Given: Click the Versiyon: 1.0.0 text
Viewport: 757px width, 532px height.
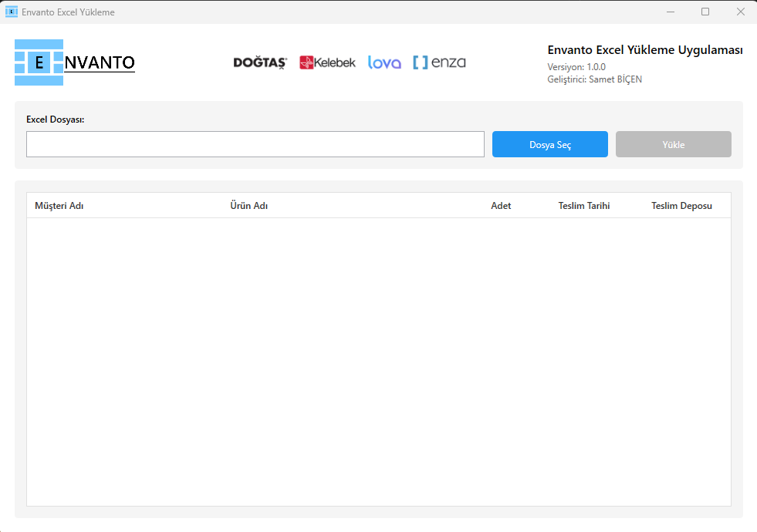Looking at the screenshot, I should pyautogui.click(x=576, y=67).
